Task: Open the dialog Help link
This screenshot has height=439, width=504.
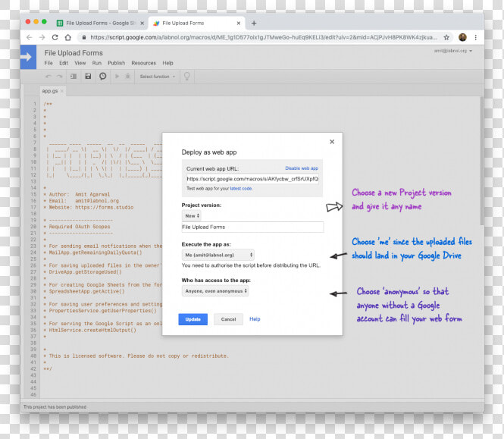Action: point(255,319)
